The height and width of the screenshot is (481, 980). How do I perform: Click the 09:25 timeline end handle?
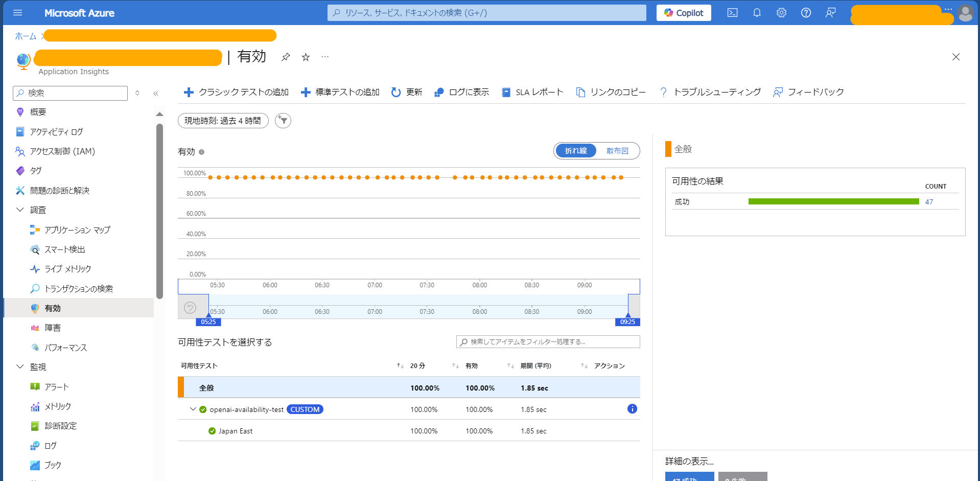coord(627,322)
